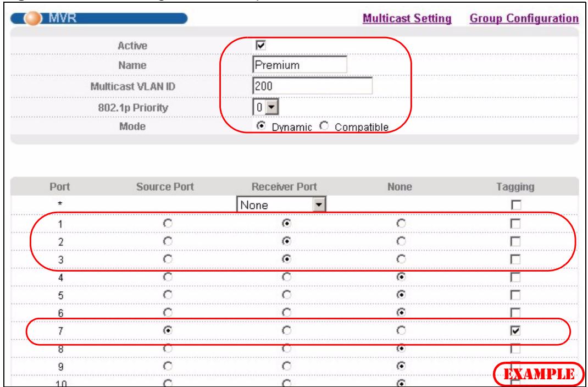Set port 2 as Receiver Port
Viewport: 588px width, 387px height.
click(287, 241)
